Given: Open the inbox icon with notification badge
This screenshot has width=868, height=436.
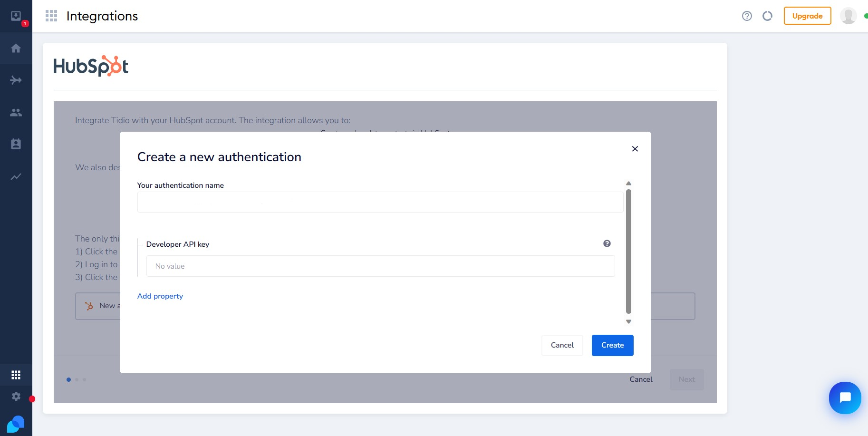Looking at the screenshot, I should [x=16, y=16].
